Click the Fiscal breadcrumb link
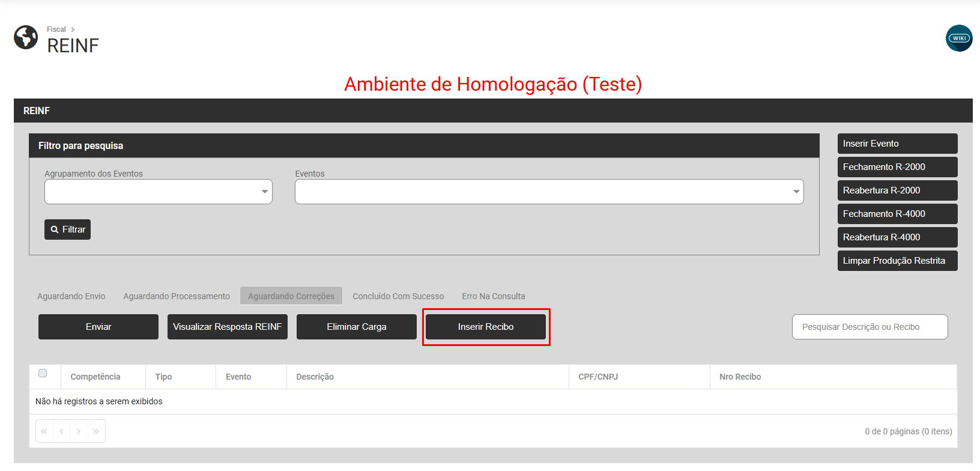 point(56,29)
